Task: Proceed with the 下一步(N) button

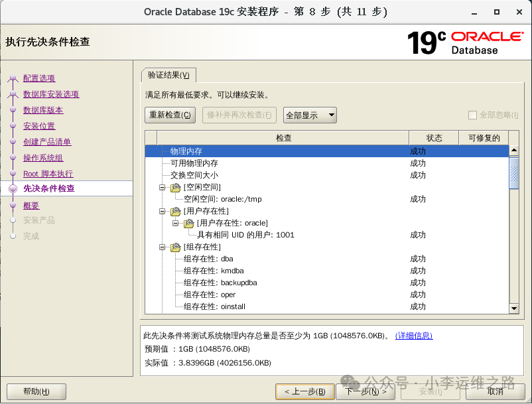Action: 366,392
